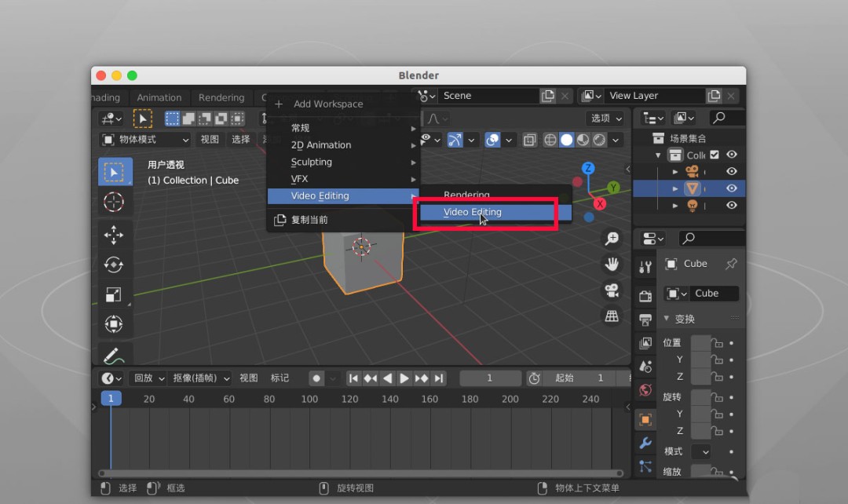Open Object Properties via orange square icon
Viewport: 848px width, 504px height.
(x=645, y=420)
